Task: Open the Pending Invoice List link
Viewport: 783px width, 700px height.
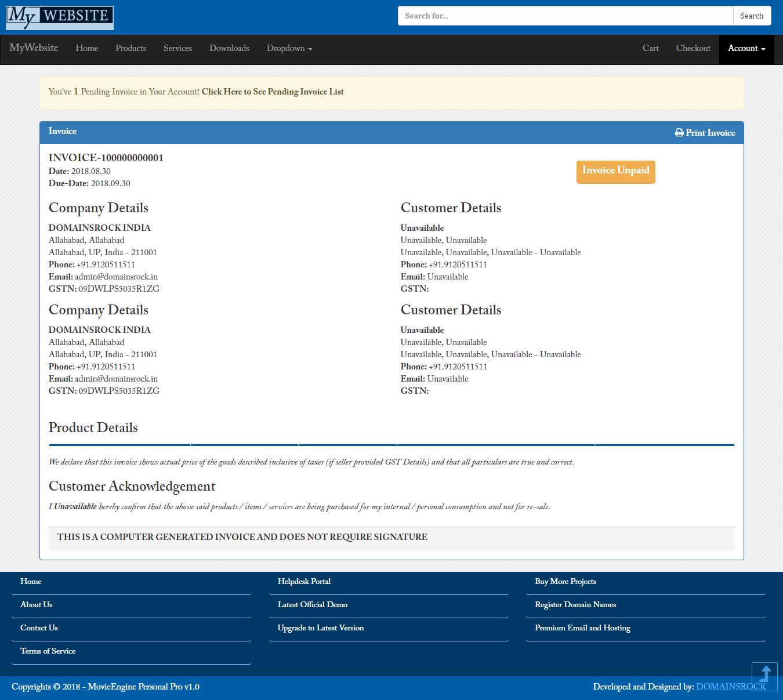Action: 273,92
